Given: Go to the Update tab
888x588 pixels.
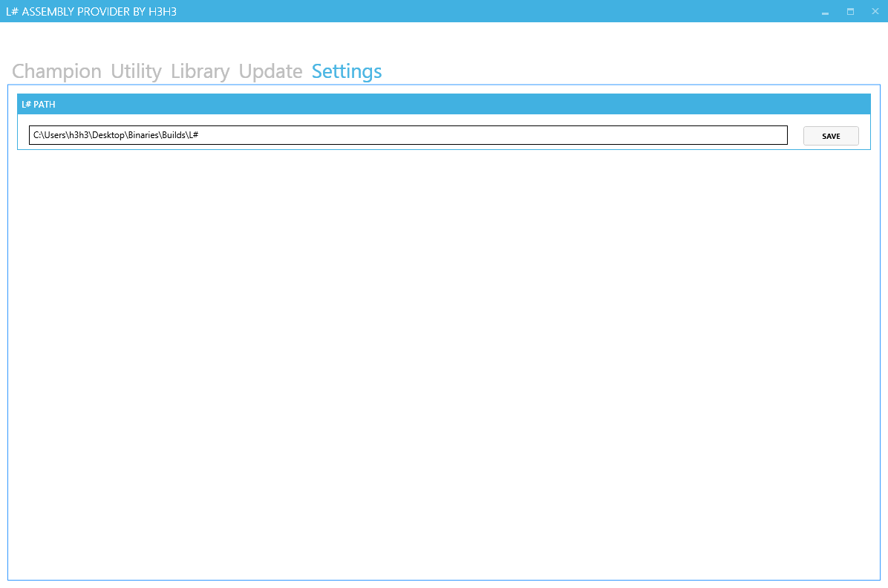Looking at the screenshot, I should [x=271, y=71].
